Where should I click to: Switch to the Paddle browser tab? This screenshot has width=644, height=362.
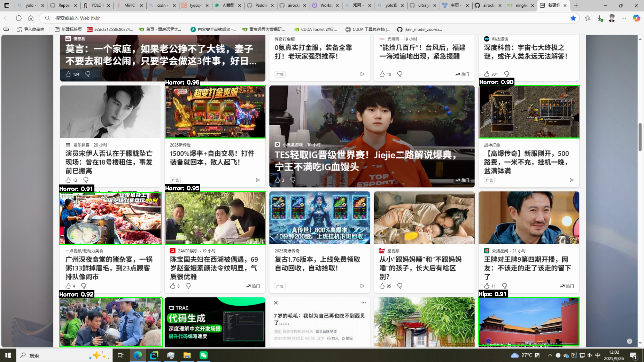pyautogui.click(x=261, y=5)
